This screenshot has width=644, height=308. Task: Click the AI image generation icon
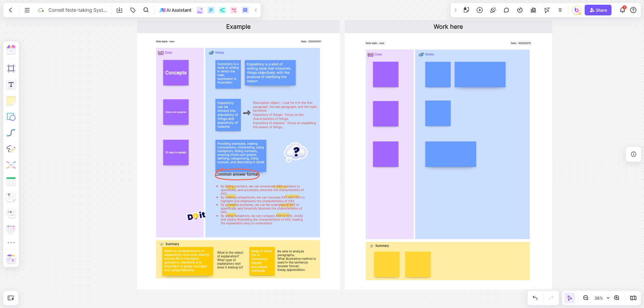pyautogui.click(x=200, y=10)
